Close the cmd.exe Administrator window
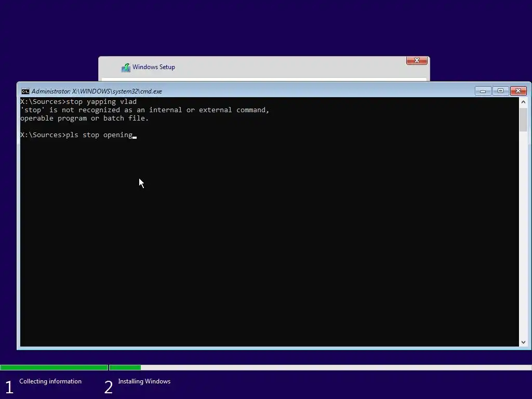Viewport: 532px width, 399px height. [518, 91]
